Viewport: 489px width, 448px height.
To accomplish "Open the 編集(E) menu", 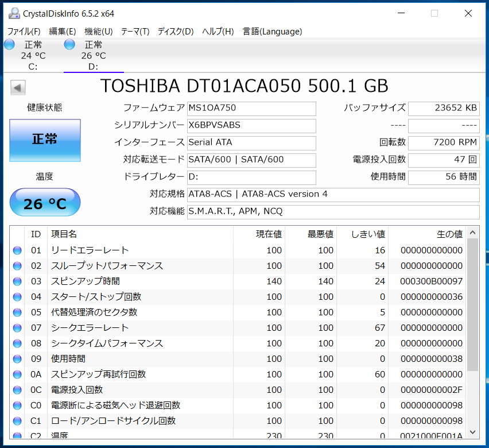I will 63,31.
